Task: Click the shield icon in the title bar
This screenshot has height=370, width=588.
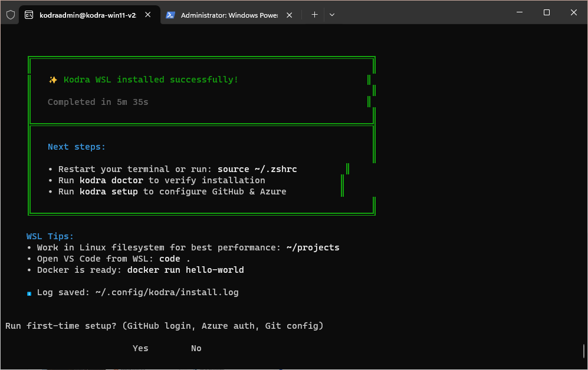Action: pyautogui.click(x=9, y=14)
